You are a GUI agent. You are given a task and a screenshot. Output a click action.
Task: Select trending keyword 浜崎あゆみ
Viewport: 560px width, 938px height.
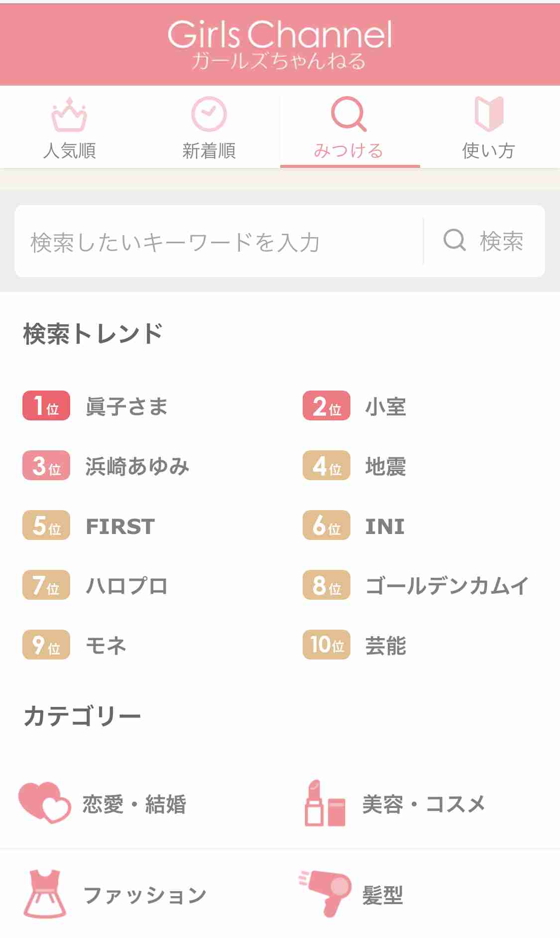[x=137, y=466]
